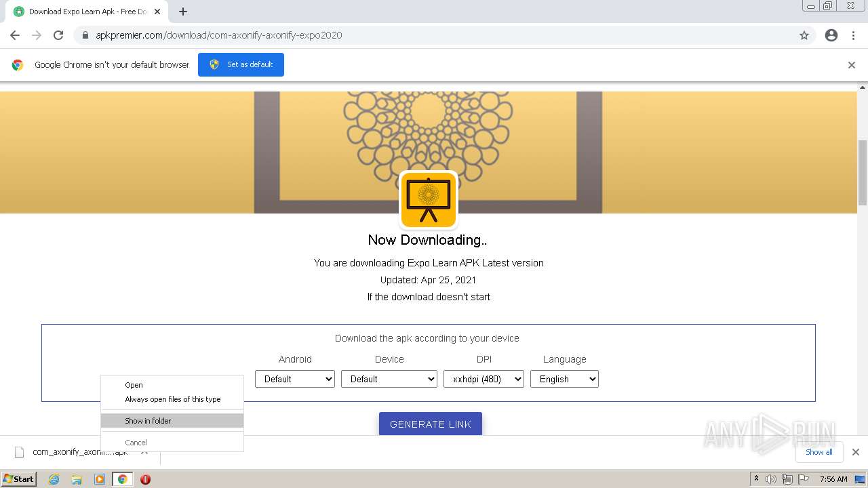Image resolution: width=868 pixels, height=488 pixels.
Task: Open the Device dropdown
Action: coord(389,379)
